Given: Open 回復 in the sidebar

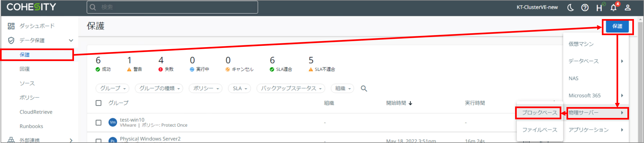Looking at the screenshot, I should (24, 69).
